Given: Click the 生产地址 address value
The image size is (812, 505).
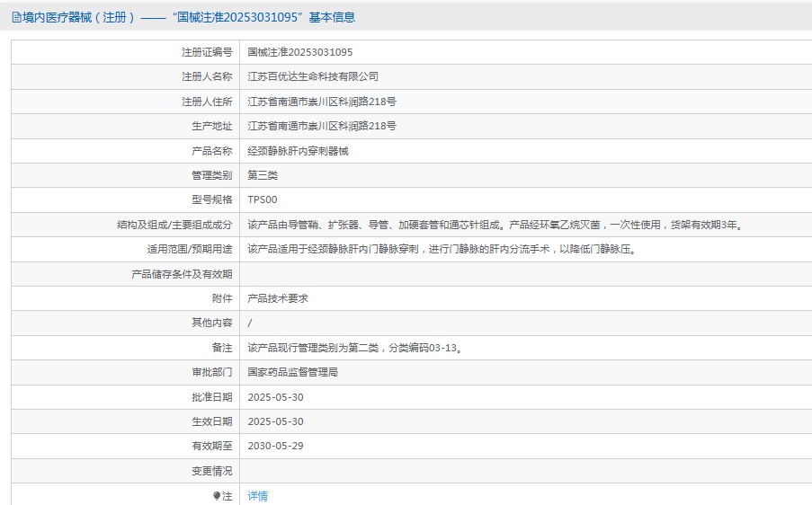Looking at the screenshot, I should tap(322, 127).
